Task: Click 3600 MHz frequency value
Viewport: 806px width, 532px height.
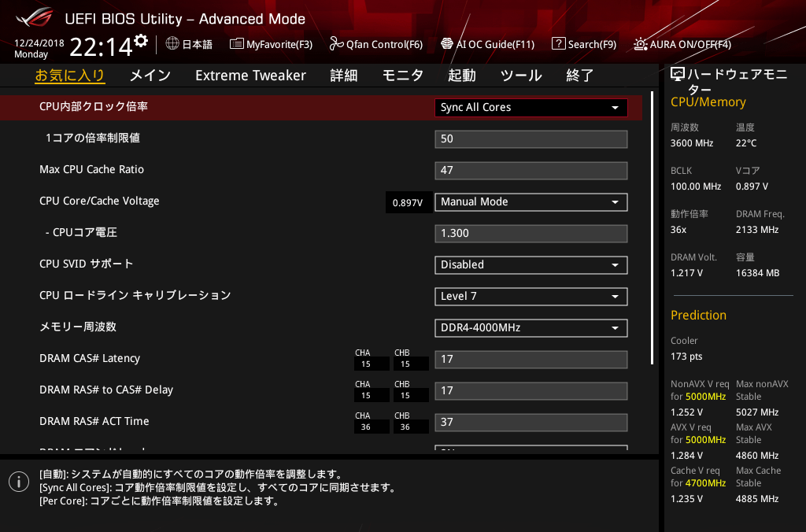Action: pyautogui.click(x=691, y=143)
